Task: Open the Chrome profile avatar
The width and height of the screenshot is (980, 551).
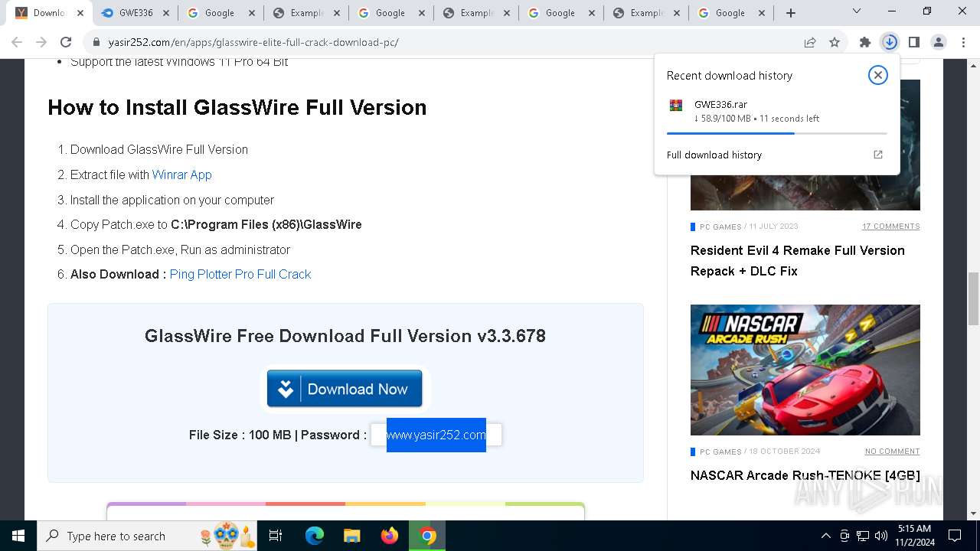Action: [939, 43]
